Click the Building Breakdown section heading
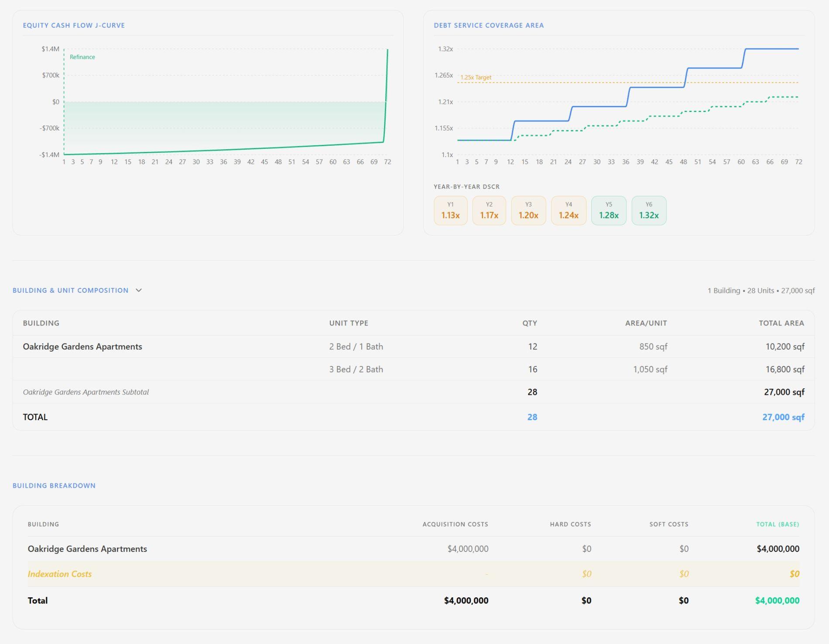This screenshot has height=644, width=829. click(54, 486)
